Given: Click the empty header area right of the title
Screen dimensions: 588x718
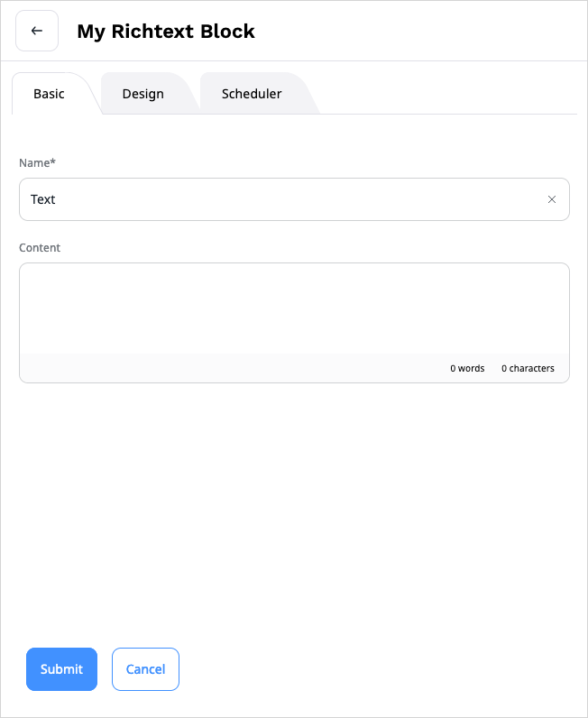Looking at the screenshot, I should (x=424, y=32).
